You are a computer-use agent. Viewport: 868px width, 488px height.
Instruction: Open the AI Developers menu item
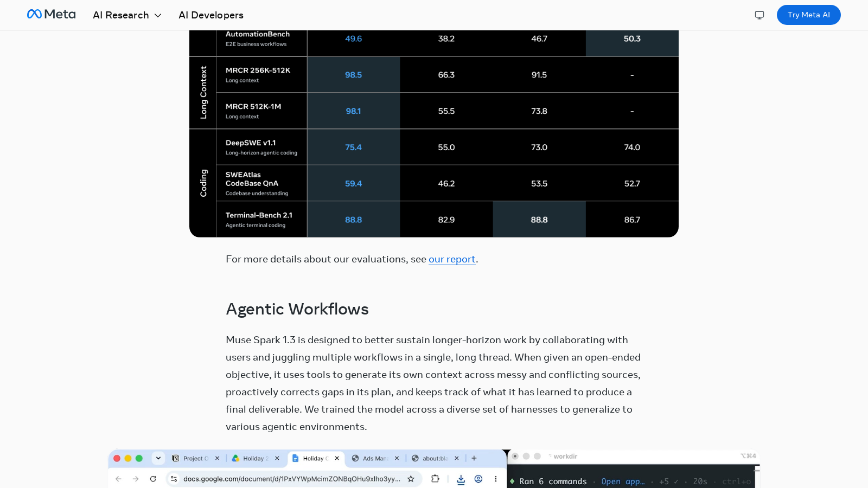pyautogui.click(x=211, y=15)
